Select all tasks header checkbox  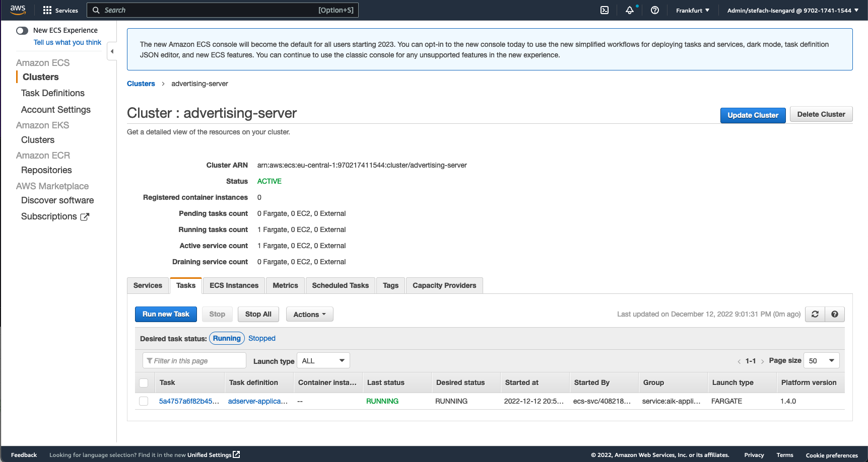coord(144,383)
